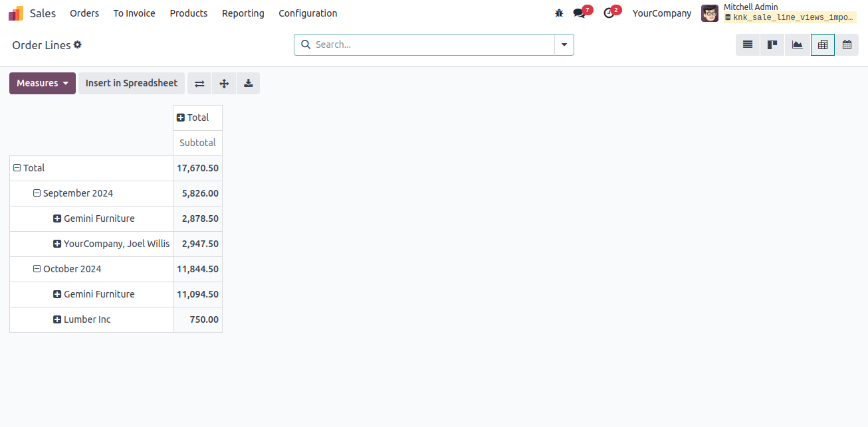The height and width of the screenshot is (427, 868).
Task: Click the Subtotal column header
Action: 197,143
